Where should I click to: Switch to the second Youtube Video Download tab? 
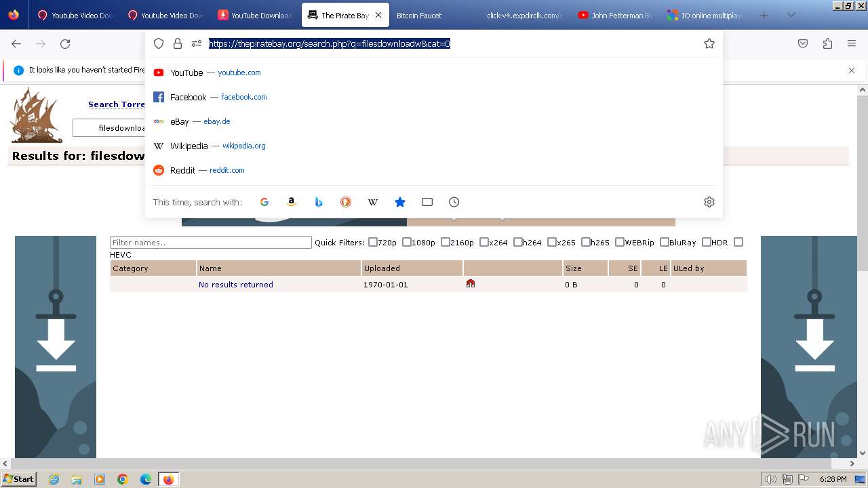[164, 15]
